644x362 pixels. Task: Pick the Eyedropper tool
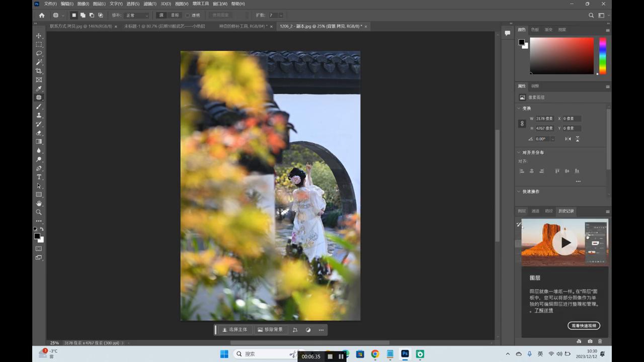pos(39,89)
